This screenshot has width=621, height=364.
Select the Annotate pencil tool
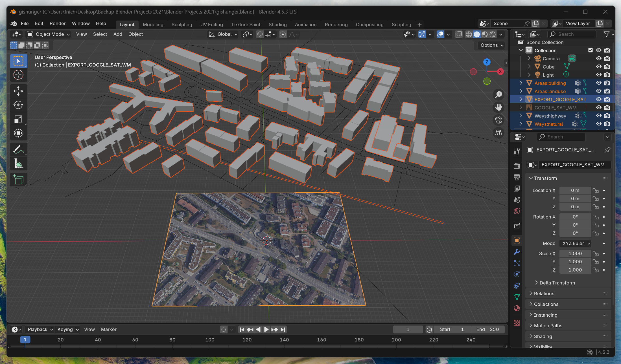(x=18, y=150)
